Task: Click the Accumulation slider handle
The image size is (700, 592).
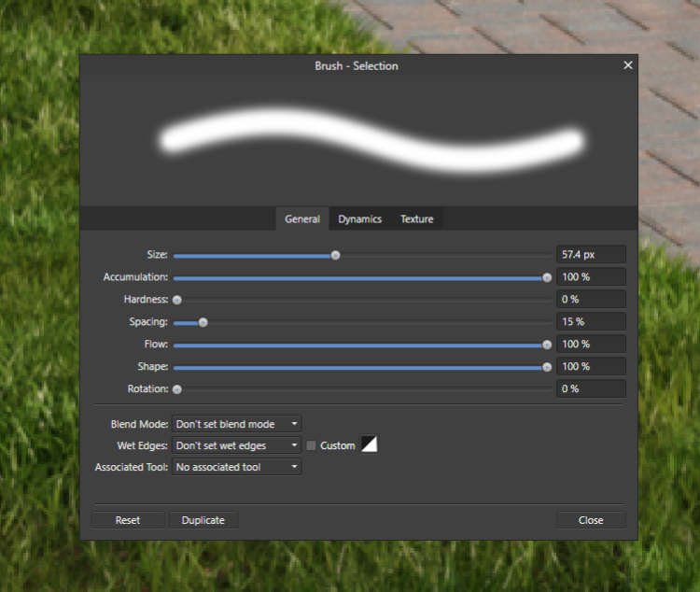Action: pos(547,277)
